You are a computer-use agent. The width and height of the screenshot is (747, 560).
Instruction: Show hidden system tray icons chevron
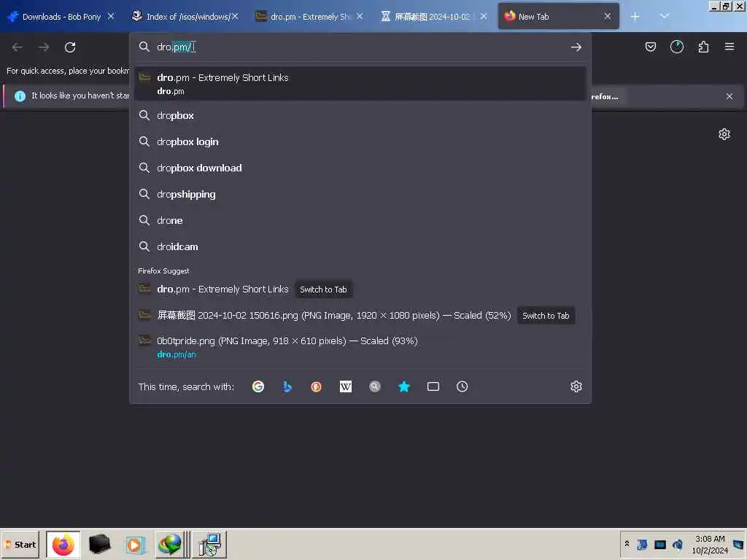tap(627, 544)
